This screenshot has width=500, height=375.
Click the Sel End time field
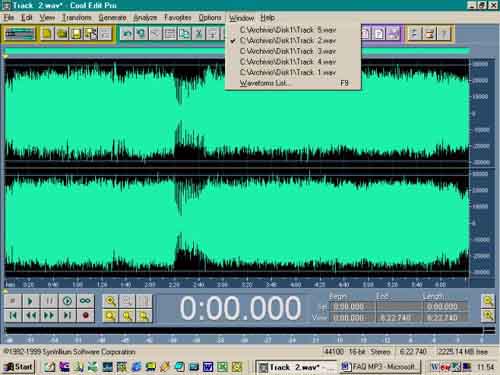coord(399,307)
